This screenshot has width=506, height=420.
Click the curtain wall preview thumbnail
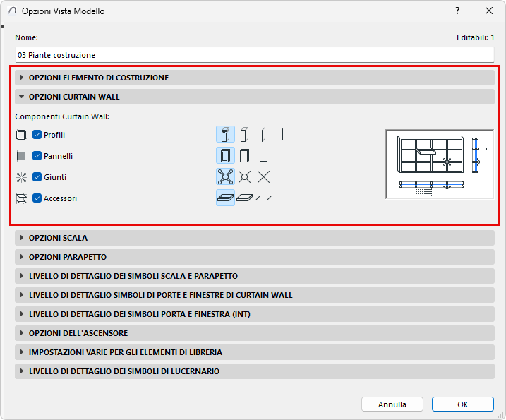click(x=440, y=164)
